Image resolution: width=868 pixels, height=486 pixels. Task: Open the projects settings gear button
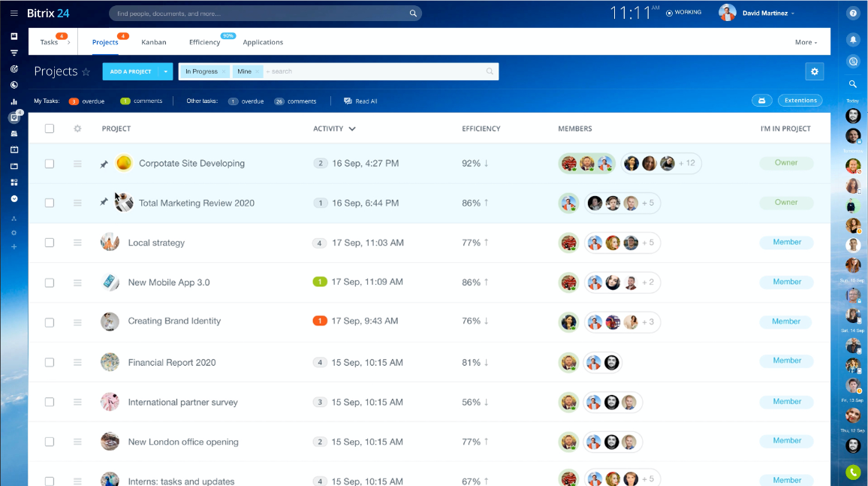(x=814, y=71)
